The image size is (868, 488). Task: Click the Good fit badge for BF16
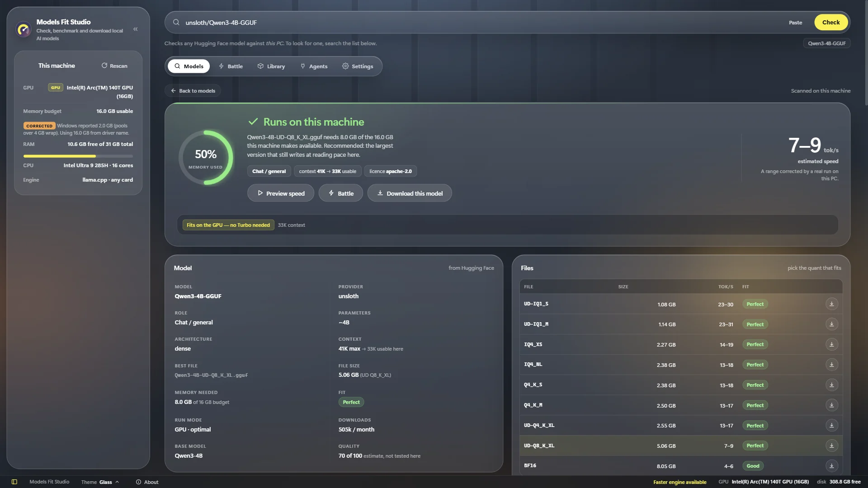tap(753, 466)
